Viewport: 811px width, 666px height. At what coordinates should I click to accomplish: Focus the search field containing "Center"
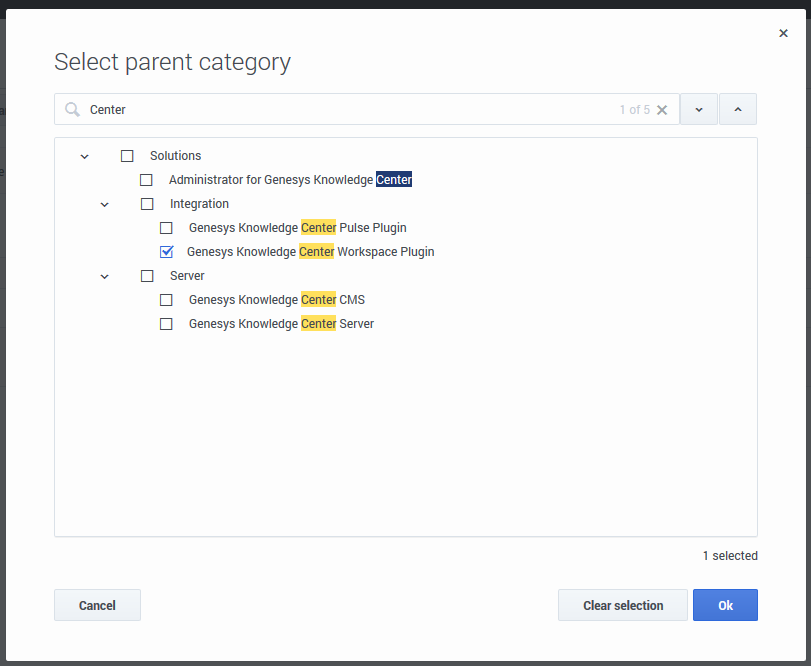(x=350, y=110)
